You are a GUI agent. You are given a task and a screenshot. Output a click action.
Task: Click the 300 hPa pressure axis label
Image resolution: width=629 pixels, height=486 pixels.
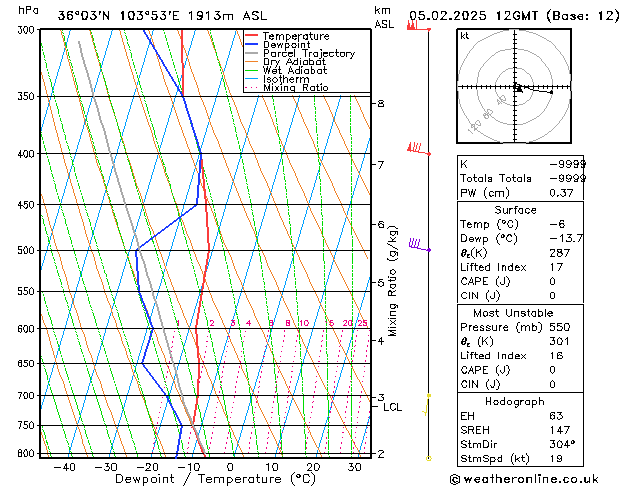[28, 30]
